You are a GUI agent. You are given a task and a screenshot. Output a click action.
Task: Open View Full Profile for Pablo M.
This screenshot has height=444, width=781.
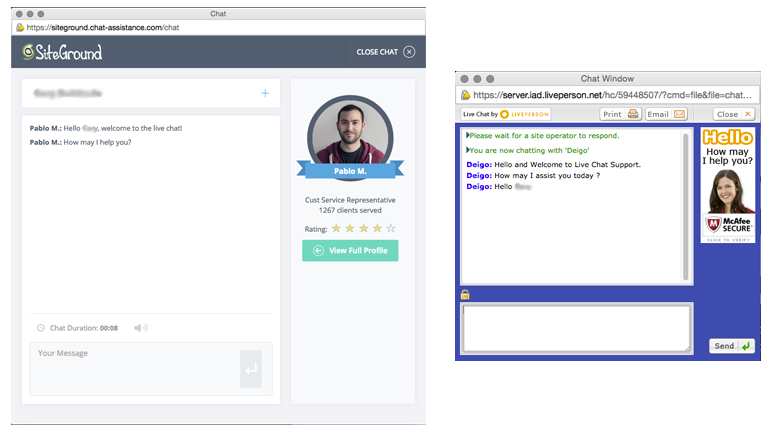(x=350, y=250)
